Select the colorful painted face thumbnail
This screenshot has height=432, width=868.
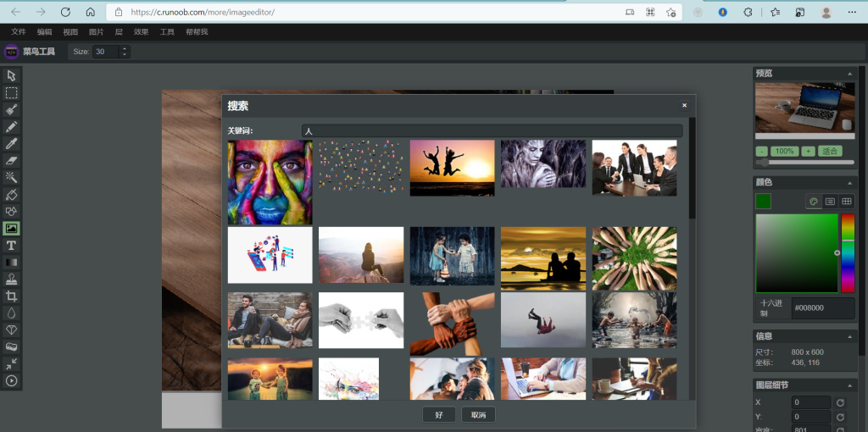tap(270, 182)
